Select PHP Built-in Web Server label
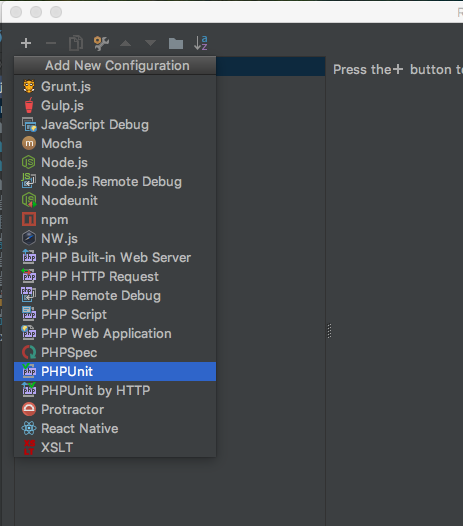Screen dimensions: 463x526 click(116, 258)
